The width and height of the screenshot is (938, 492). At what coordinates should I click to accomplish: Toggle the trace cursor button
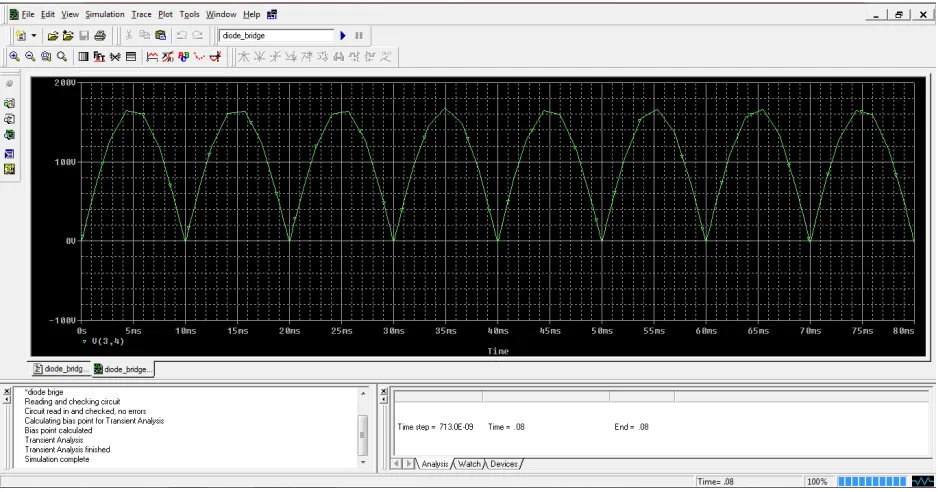(215, 56)
